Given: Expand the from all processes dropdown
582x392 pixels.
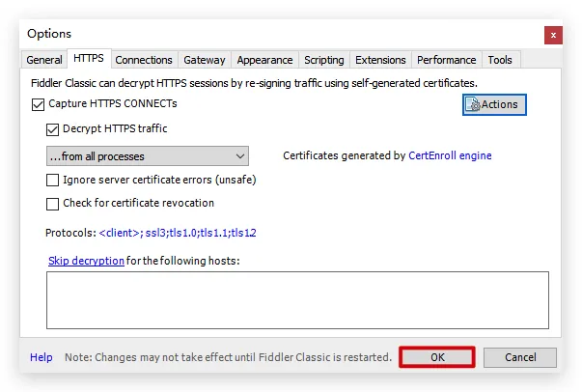Looking at the screenshot, I should [147, 155].
